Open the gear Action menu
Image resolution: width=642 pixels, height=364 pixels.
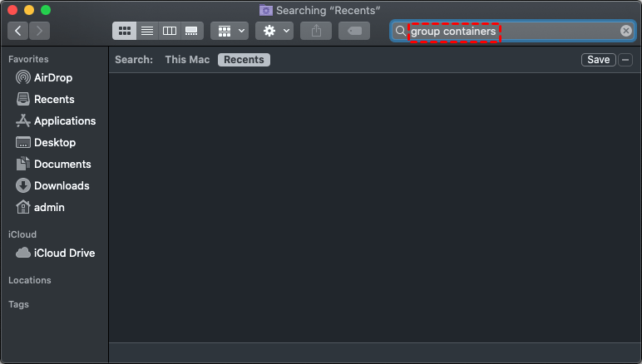274,31
